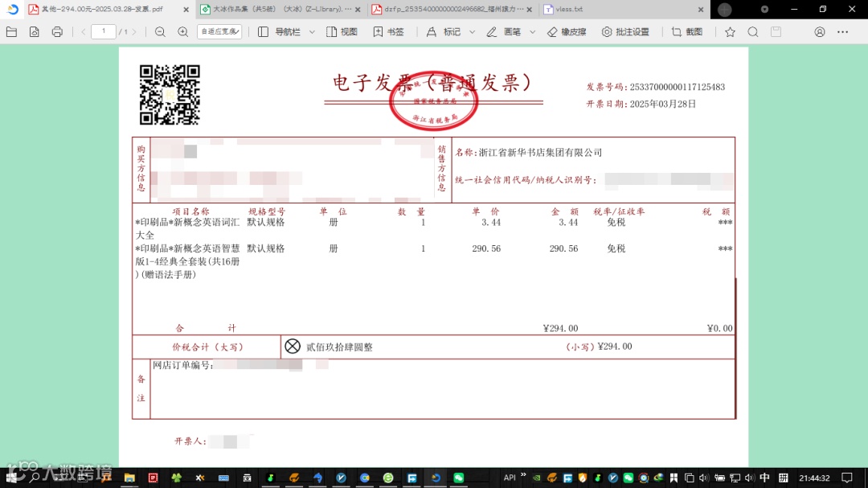Click the taskbar clock 21:44:32
868x488 pixels.
[814, 478]
